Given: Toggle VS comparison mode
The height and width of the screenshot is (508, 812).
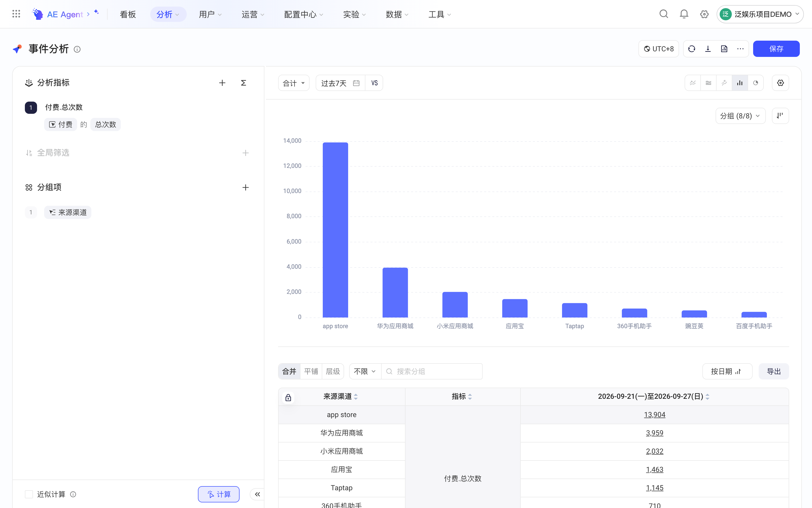Looking at the screenshot, I should tap(375, 83).
